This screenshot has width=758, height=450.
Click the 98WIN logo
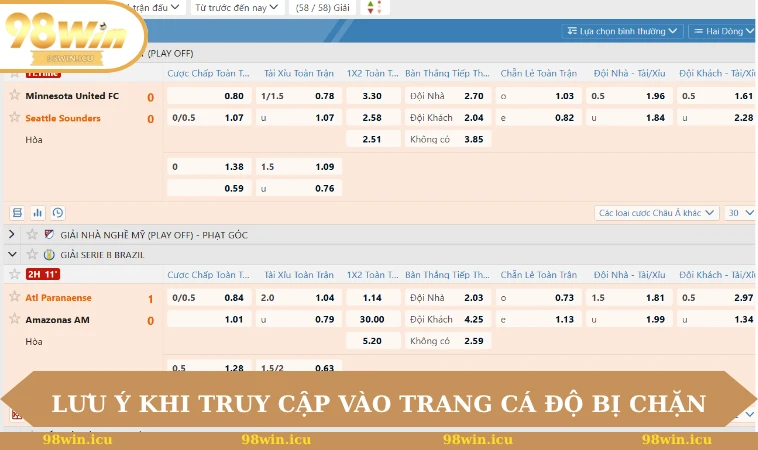[x=68, y=38]
